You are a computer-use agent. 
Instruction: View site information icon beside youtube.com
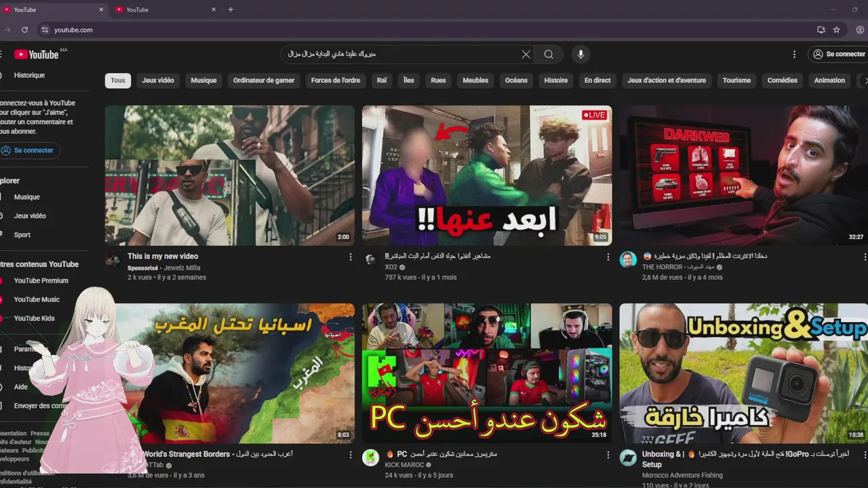tap(45, 30)
